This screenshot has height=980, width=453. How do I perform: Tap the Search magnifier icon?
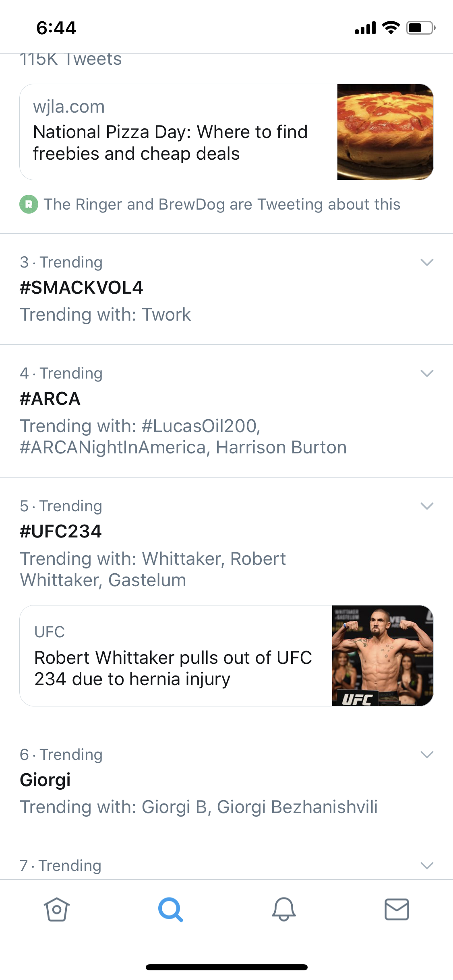click(170, 909)
